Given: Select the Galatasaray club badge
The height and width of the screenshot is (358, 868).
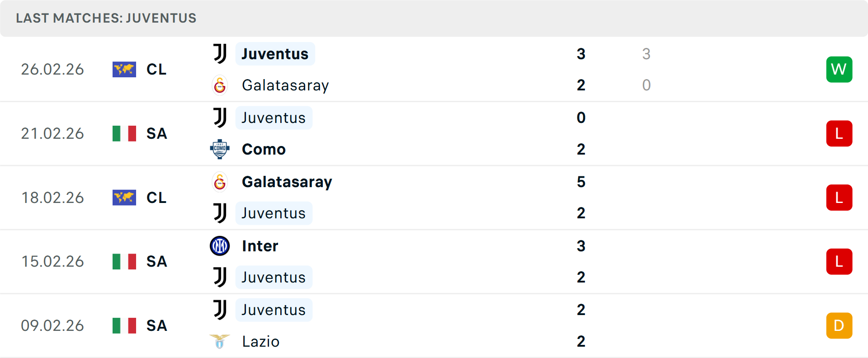Looking at the screenshot, I should point(220,85).
